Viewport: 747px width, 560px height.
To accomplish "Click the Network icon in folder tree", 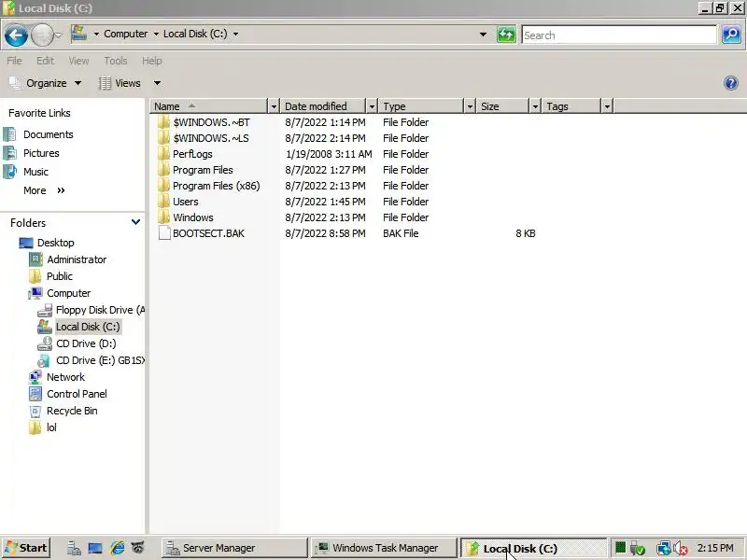I will 35,377.
